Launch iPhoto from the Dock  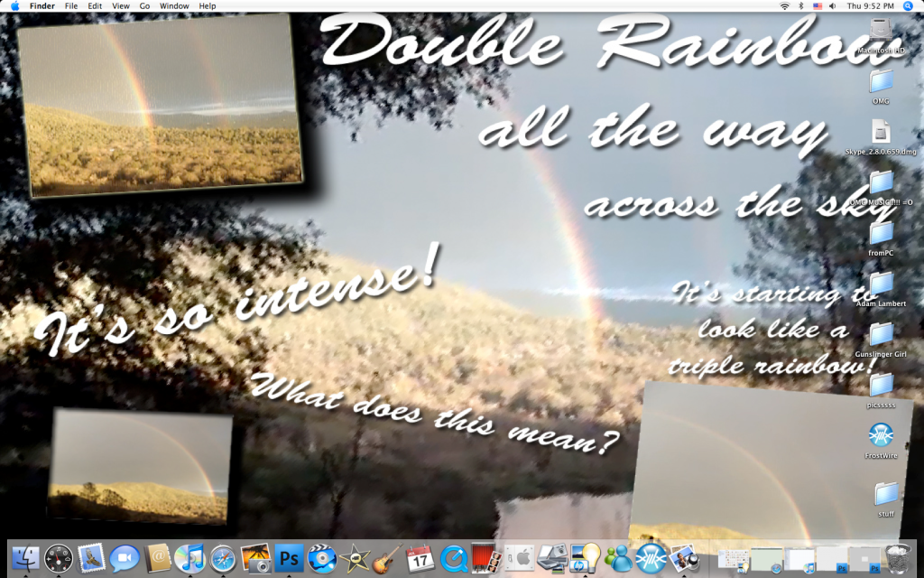coord(255,557)
